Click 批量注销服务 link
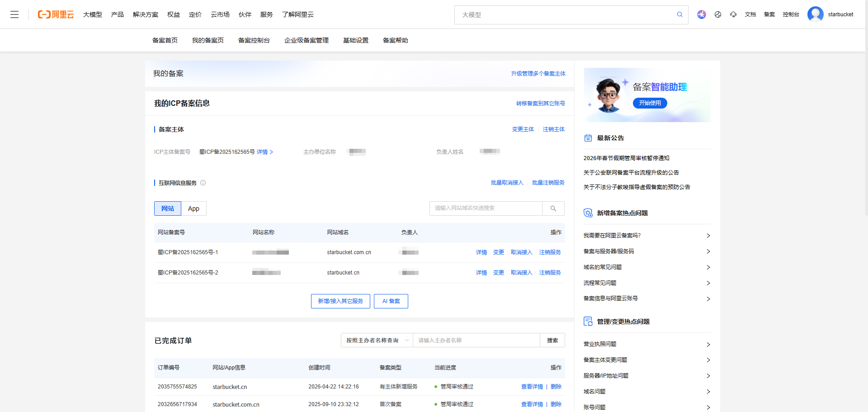Viewport: 868px width, 412px height. [x=548, y=183]
